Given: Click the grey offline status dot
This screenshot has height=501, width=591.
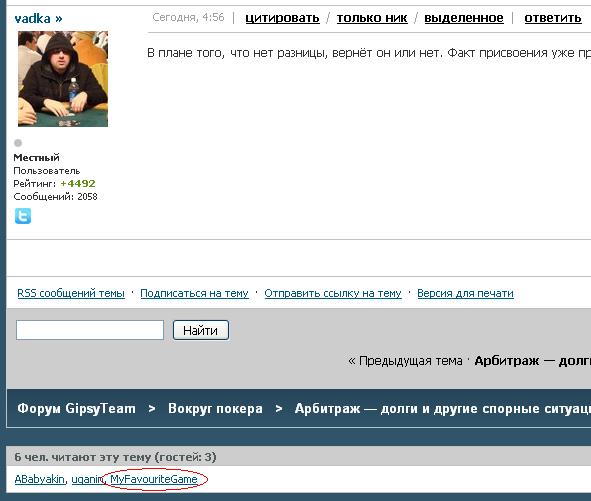Looking at the screenshot, I should (x=18, y=143).
